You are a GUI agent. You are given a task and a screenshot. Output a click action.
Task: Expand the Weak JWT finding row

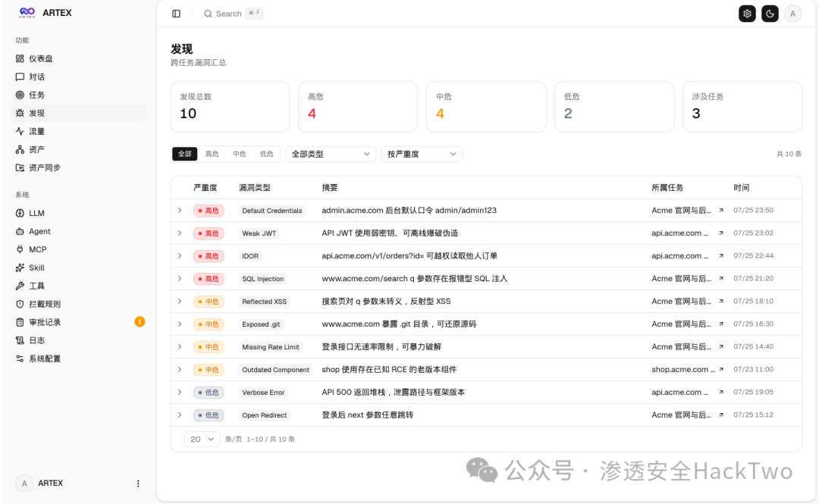[180, 233]
